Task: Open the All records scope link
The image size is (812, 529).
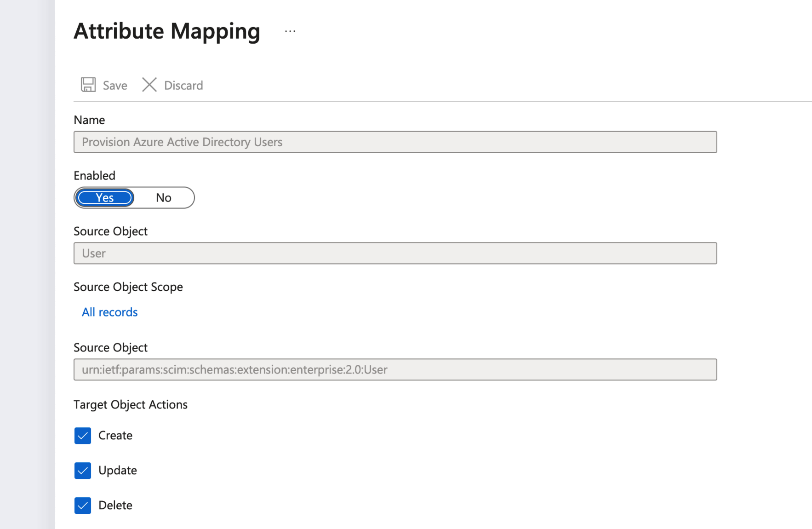Action: click(109, 312)
